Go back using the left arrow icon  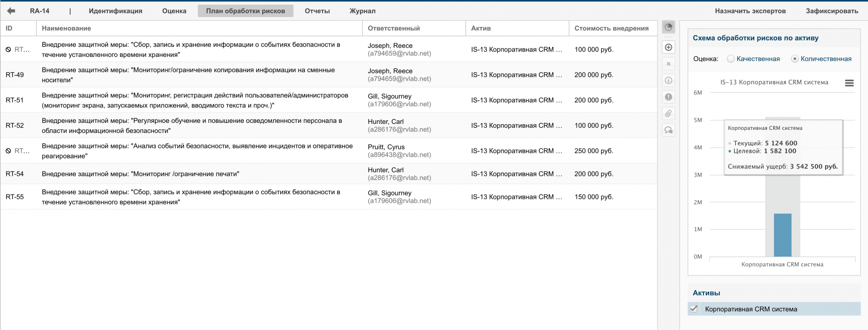[11, 11]
